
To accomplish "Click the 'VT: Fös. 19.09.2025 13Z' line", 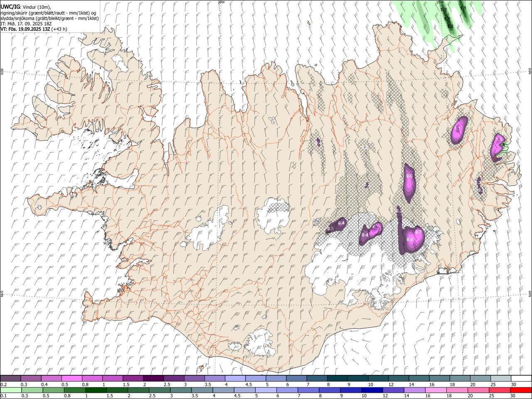I will pyautogui.click(x=26, y=29).
